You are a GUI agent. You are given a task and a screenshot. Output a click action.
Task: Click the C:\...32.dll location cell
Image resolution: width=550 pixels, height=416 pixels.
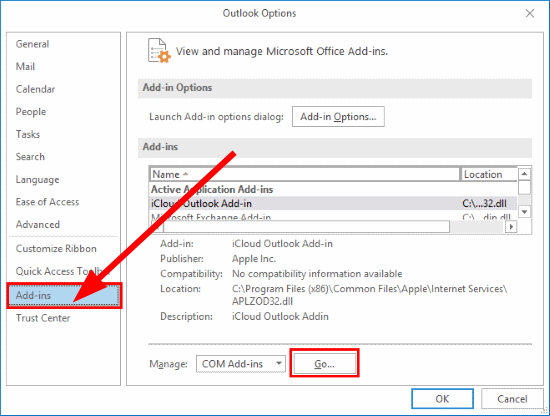pyautogui.click(x=484, y=203)
